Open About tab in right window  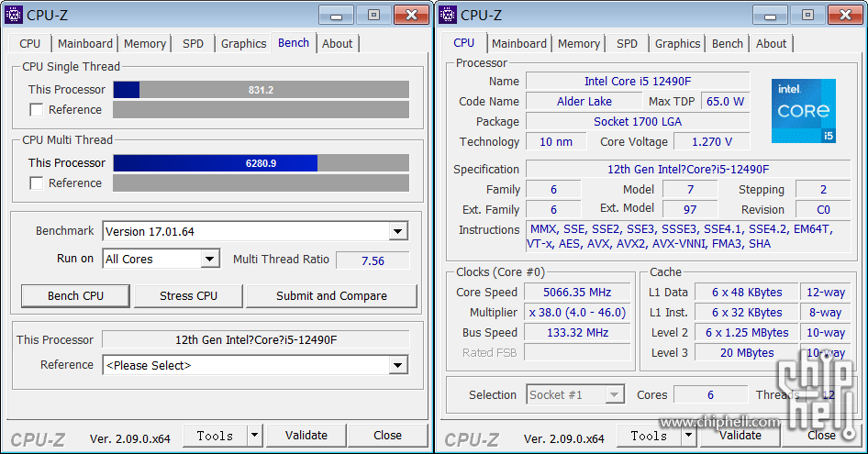[x=771, y=44]
